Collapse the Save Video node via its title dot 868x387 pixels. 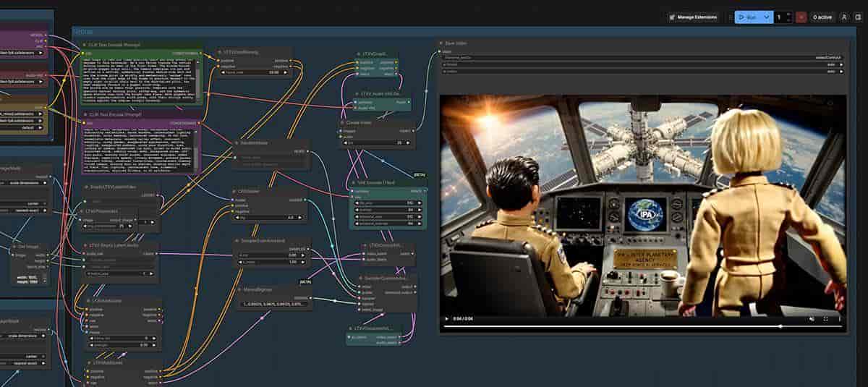[x=441, y=43]
